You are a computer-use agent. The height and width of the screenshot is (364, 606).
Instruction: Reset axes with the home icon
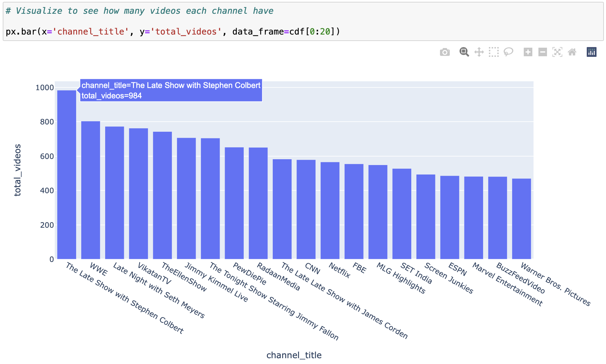click(x=572, y=52)
